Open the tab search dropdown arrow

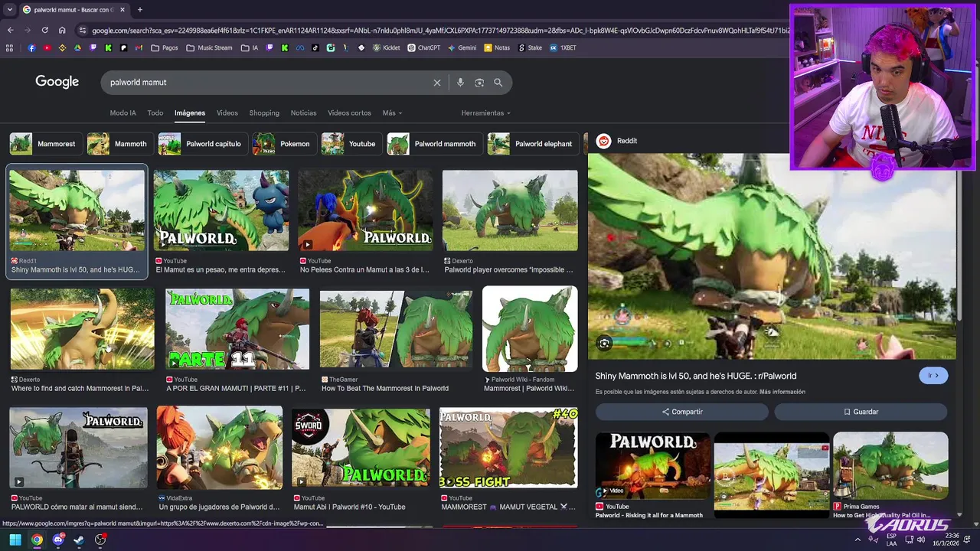click(10, 10)
